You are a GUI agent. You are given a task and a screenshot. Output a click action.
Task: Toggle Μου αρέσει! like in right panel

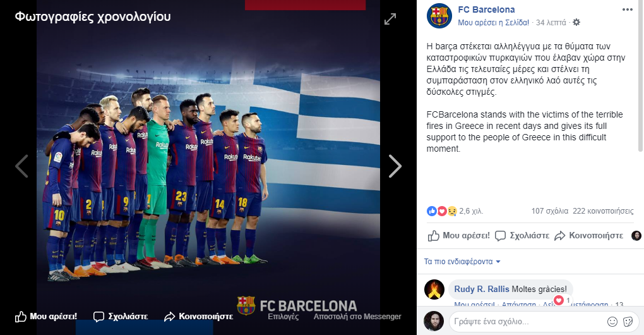point(459,236)
